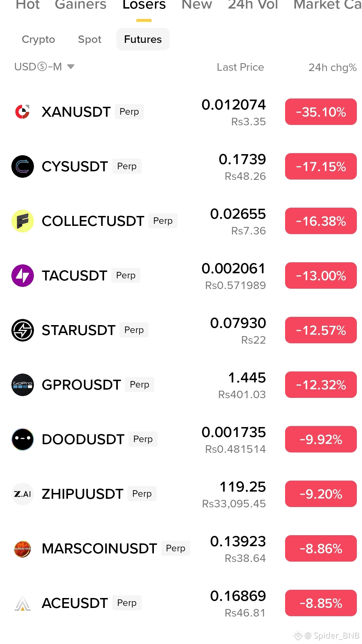This screenshot has width=362, height=644.
Task: Switch to the 24h Vol tab
Action: pos(253,5)
